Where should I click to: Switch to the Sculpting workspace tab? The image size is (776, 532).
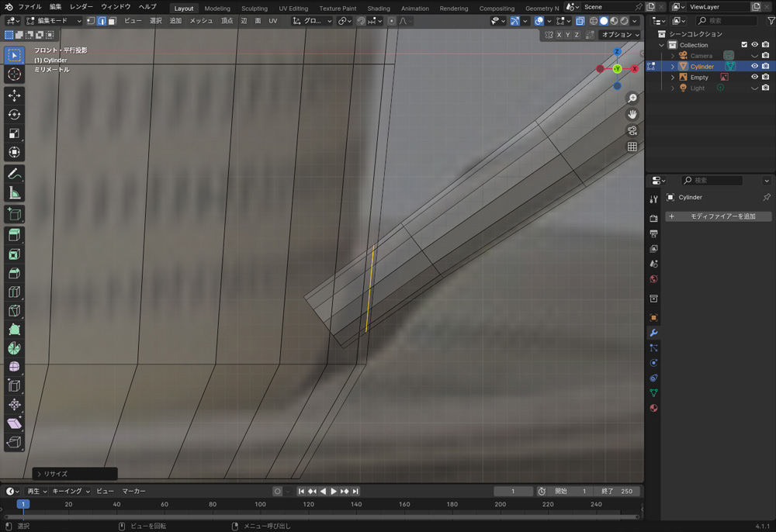tap(254, 9)
